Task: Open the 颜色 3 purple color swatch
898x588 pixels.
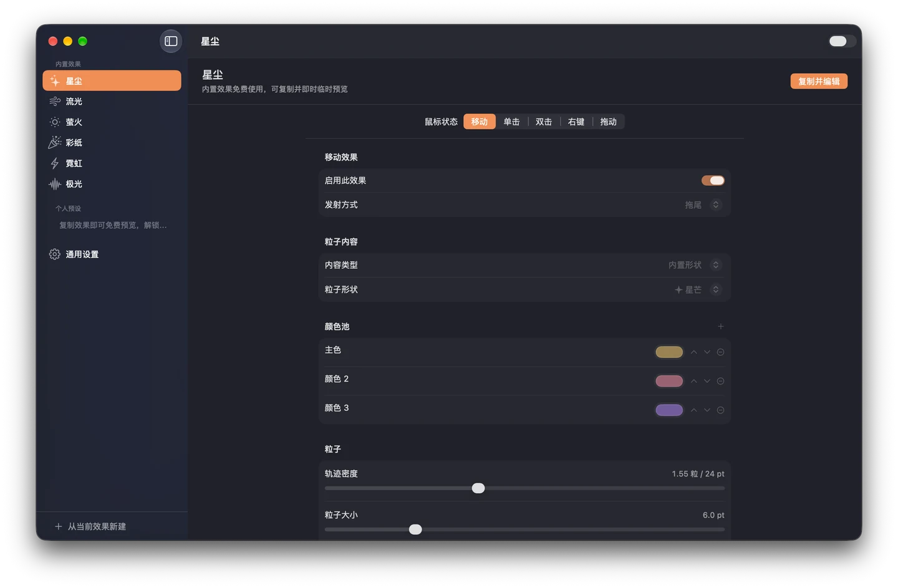Action: coord(669,410)
